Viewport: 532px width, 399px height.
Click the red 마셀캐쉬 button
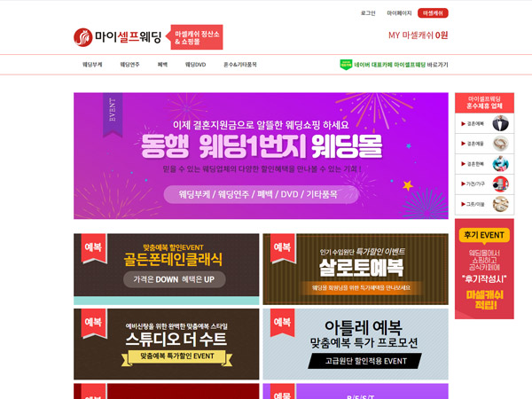433,13
